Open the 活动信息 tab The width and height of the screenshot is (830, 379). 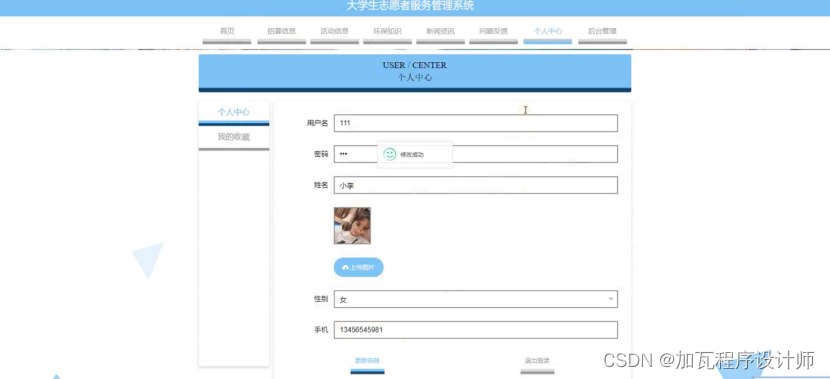335,32
